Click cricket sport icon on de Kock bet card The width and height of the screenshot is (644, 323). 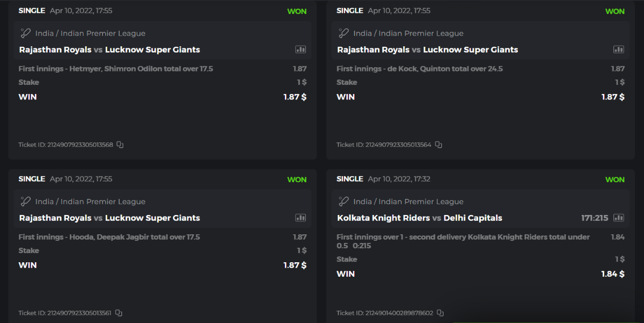(343, 33)
